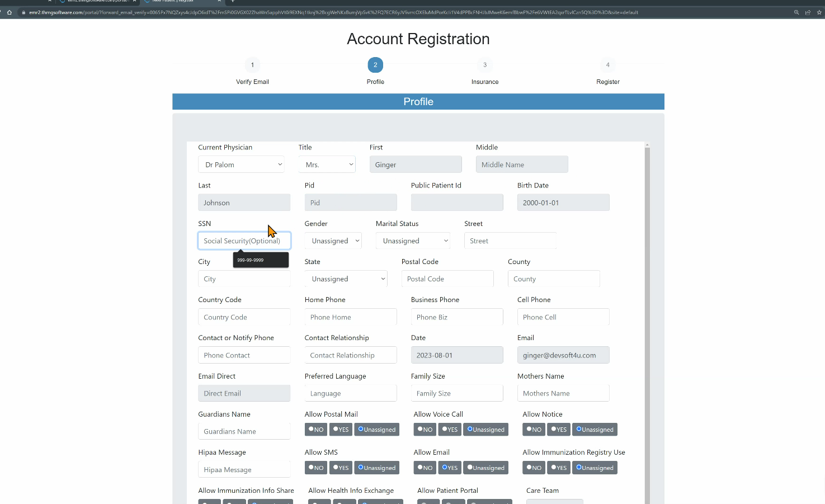Screen dimensions: 825x504
Task: Open the State dropdown
Action: (x=346, y=279)
